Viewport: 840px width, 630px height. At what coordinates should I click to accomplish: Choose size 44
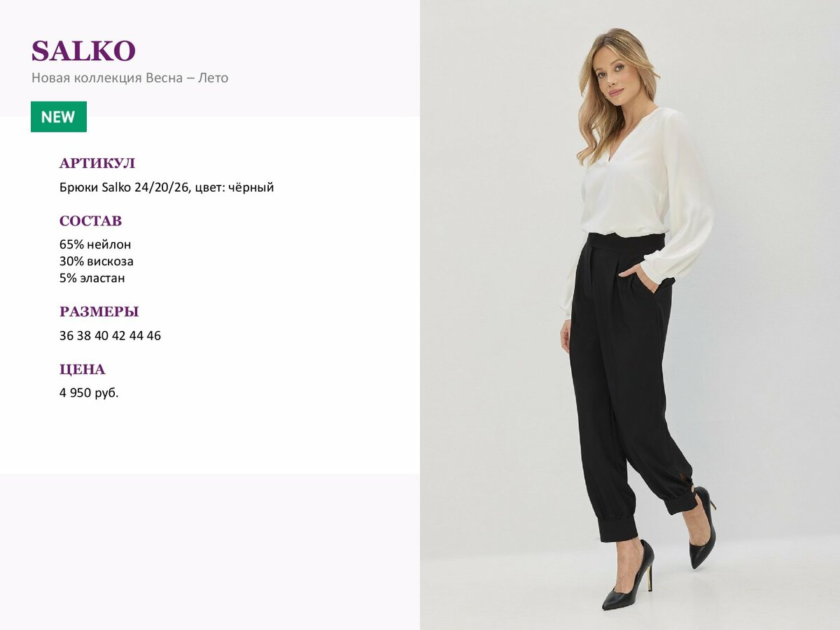coord(136,336)
